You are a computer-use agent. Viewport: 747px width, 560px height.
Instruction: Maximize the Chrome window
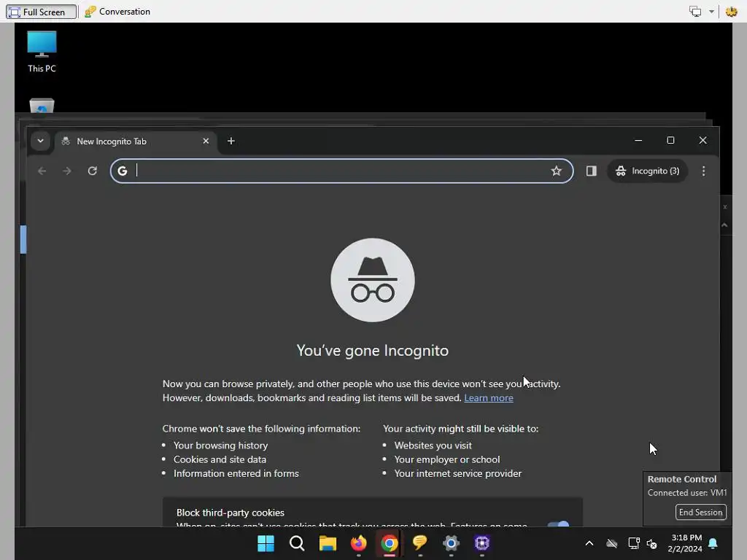670,141
